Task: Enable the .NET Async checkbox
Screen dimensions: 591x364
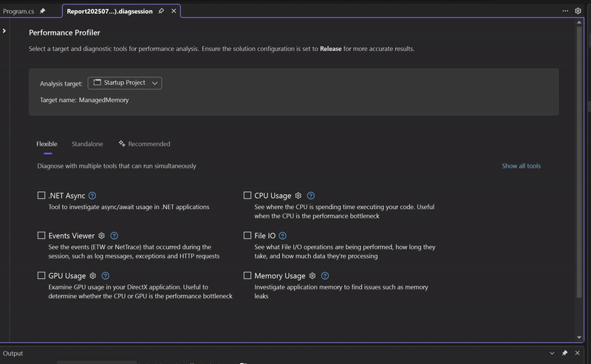Action: click(41, 195)
